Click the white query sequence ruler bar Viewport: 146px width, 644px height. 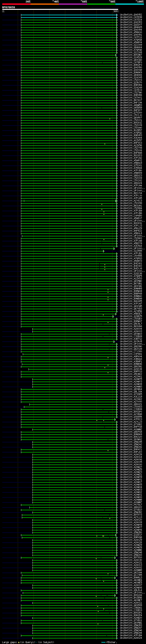(60, 10)
